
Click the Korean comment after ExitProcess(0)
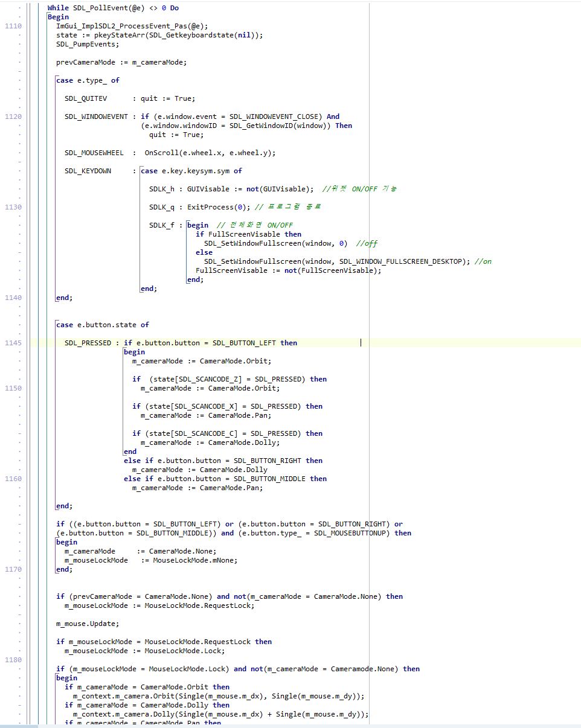point(288,207)
